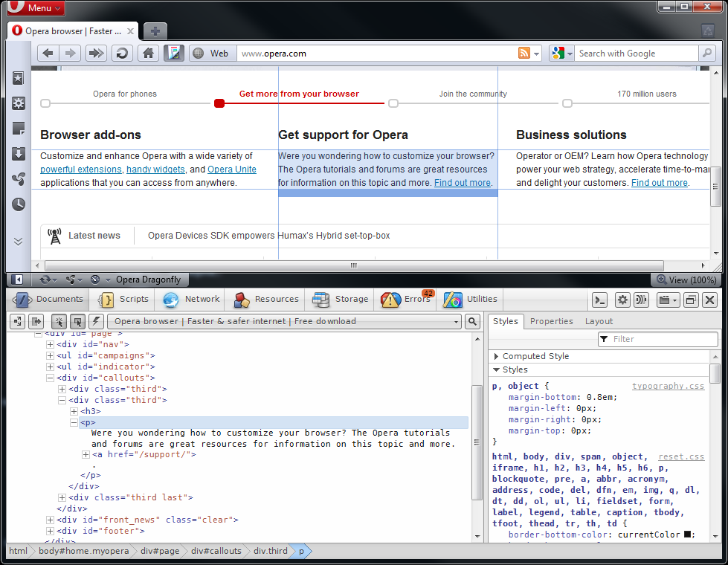The image size is (728, 565).
Task: Open the closed tabs trash icon
Action: (x=708, y=31)
